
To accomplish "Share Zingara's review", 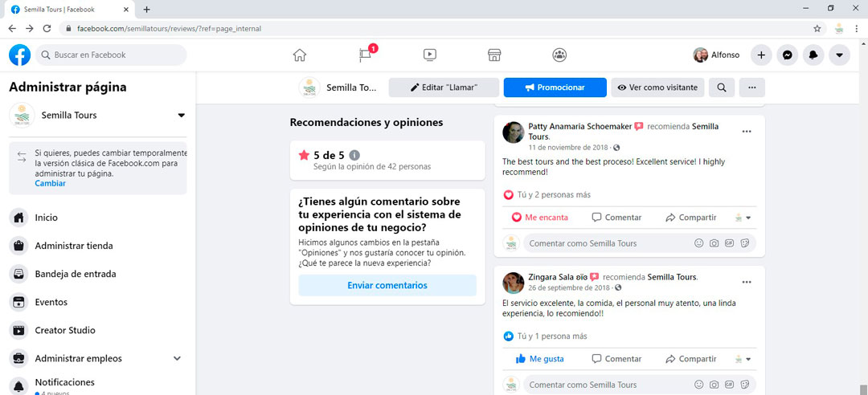I will 691,359.
